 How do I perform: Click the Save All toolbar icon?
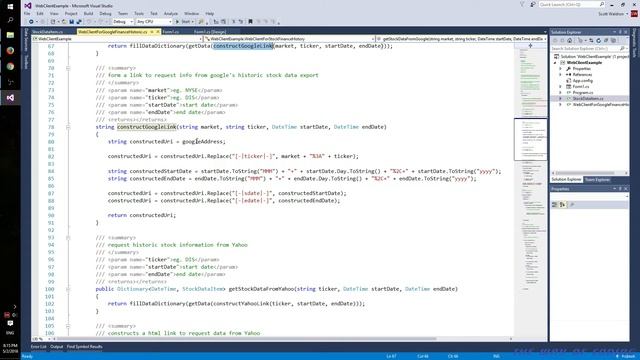[x=79, y=22]
